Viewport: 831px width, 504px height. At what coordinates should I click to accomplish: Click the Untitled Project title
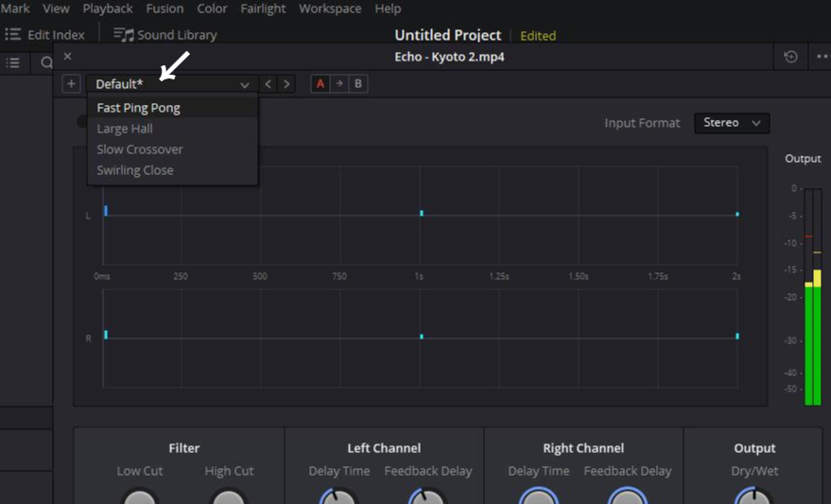[448, 35]
